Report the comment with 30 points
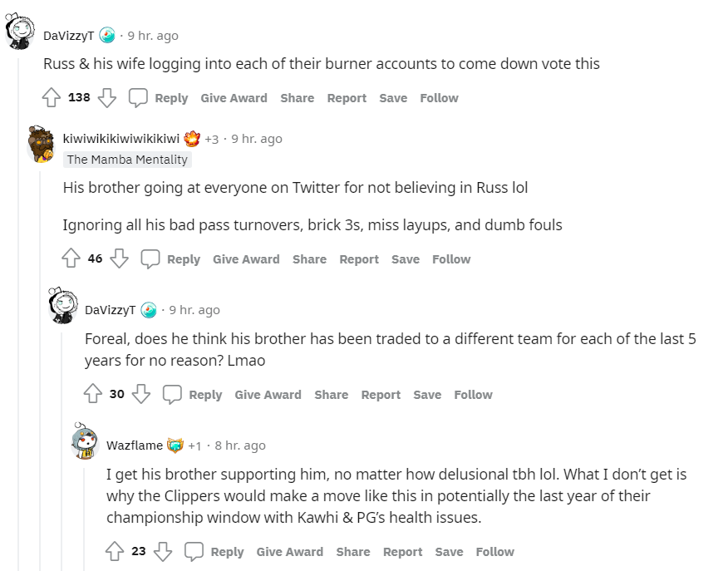 (x=381, y=395)
